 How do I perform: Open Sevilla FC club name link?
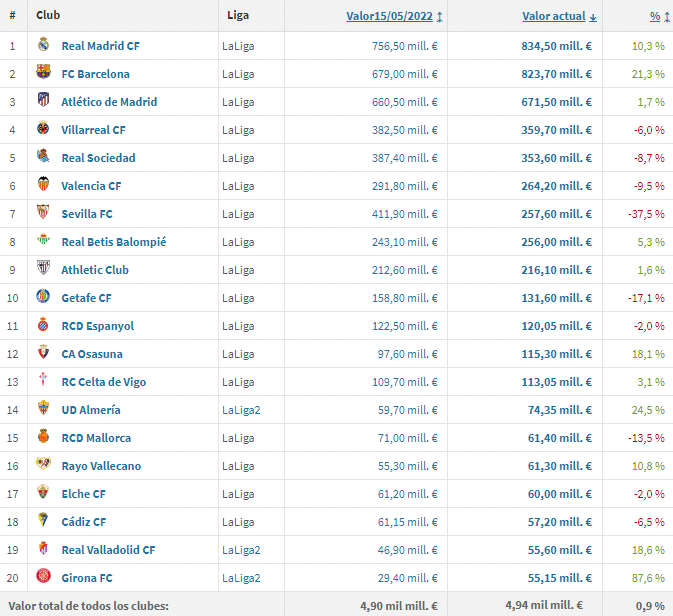pyautogui.click(x=87, y=214)
